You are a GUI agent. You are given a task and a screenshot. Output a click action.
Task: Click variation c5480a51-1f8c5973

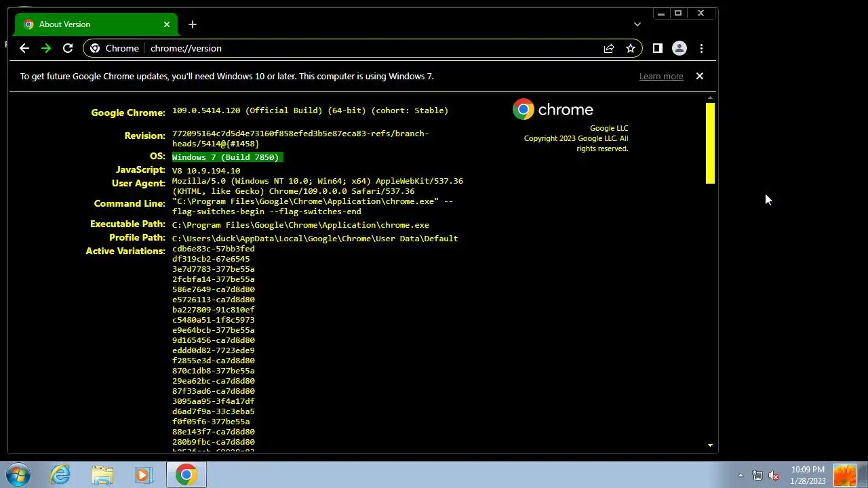pos(214,320)
